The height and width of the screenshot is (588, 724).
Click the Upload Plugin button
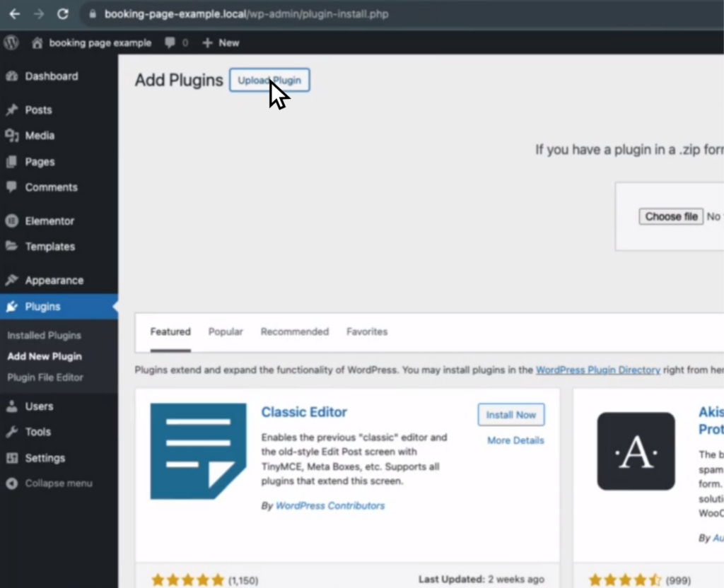(x=269, y=80)
